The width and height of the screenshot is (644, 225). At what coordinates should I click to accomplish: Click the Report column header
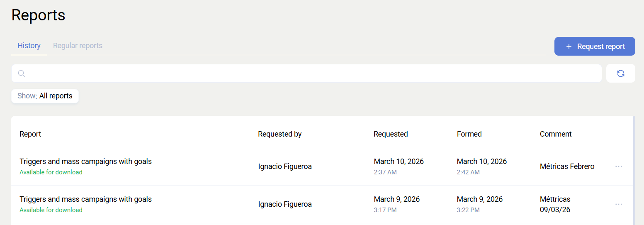pos(30,134)
